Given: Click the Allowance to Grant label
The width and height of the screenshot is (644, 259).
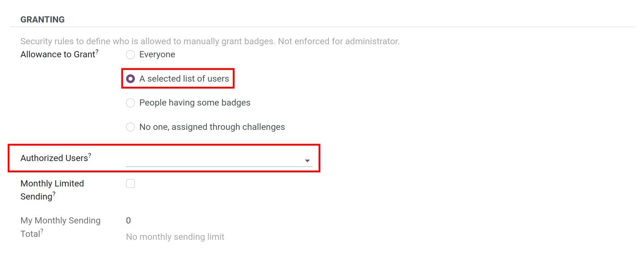Looking at the screenshot, I should (56, 54).
